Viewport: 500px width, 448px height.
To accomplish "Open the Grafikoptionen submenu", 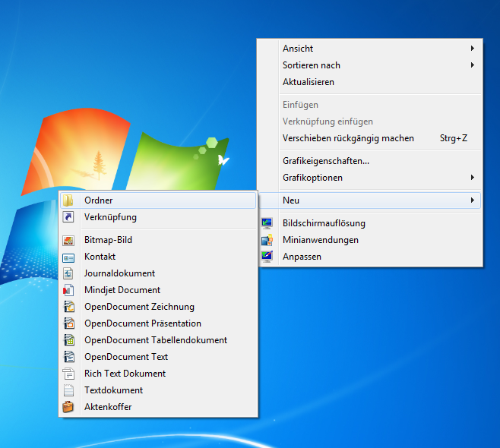I will pos(473,178).
